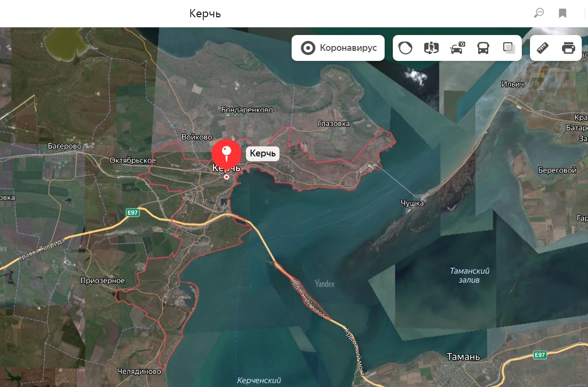Click the E97 highway marker near Октябрьское
This screenshot has width=588, height=387.
click(132, 212)
